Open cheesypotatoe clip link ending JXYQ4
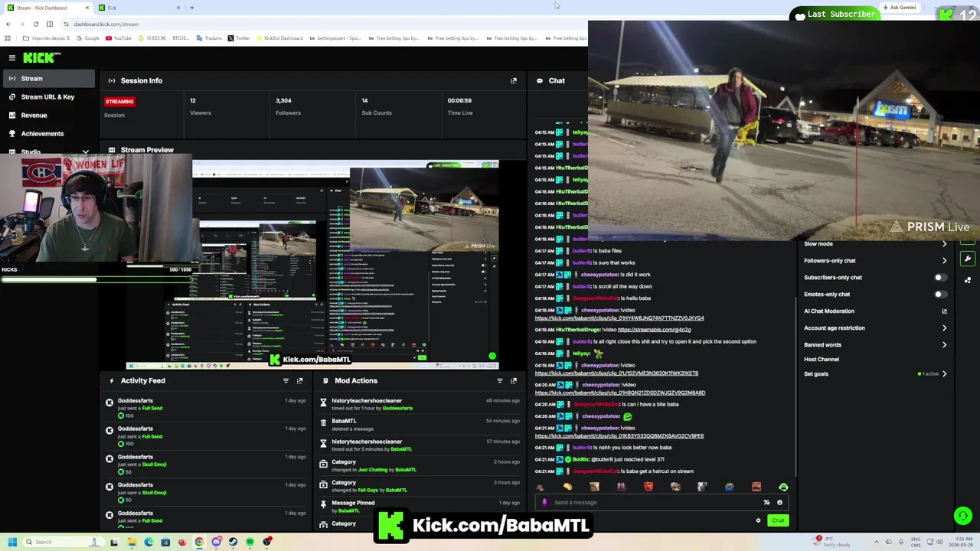This screenshot has width=980, height=551. click(619, 318)
